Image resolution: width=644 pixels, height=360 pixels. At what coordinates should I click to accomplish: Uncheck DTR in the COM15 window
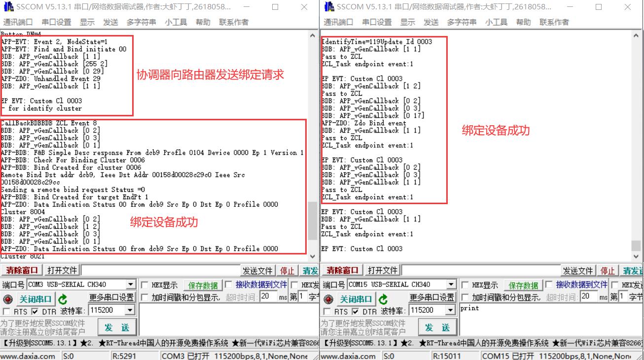tap(355, 311)
